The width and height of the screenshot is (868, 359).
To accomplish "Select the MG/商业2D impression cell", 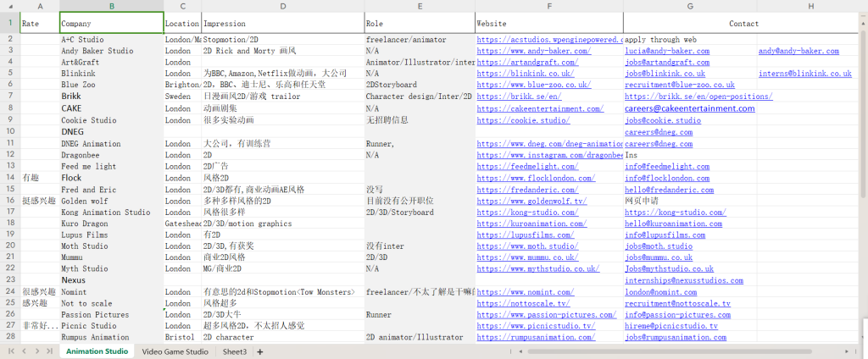I will (283, 269).
